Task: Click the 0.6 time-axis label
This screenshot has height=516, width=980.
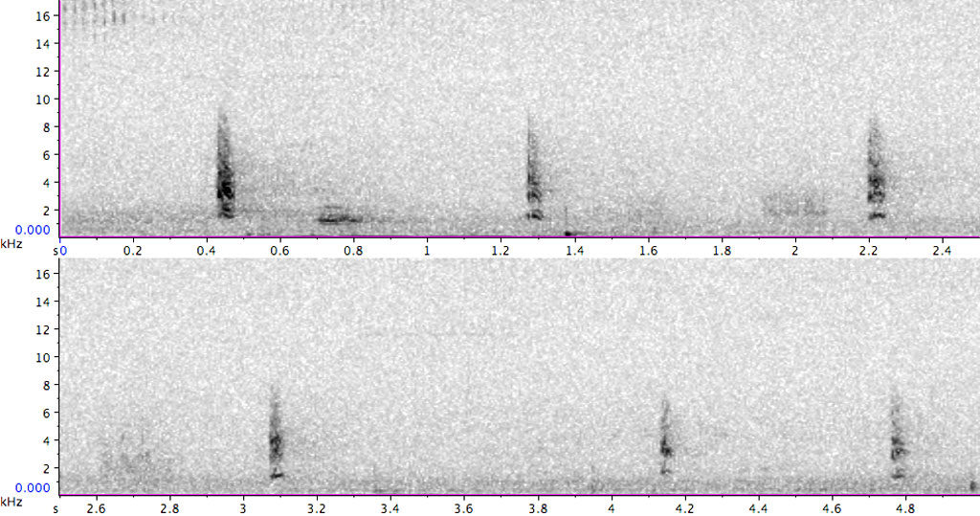Action: pos(280,251)
